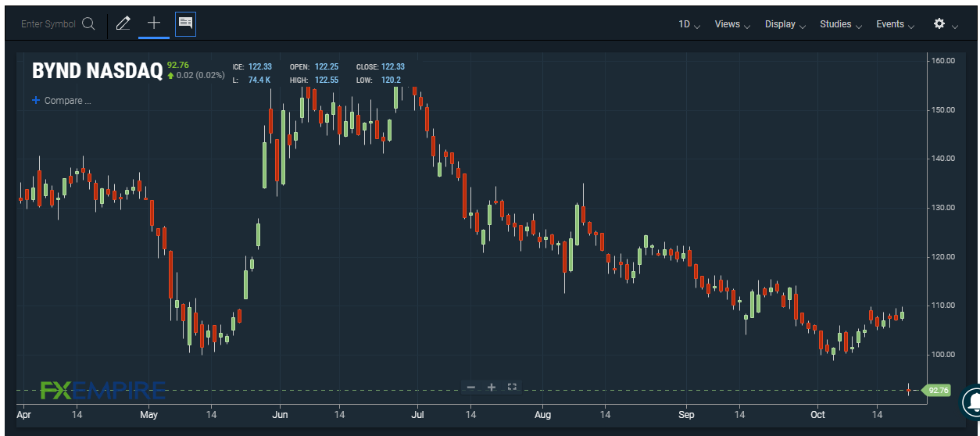Open the Events dropdown
This screenshot has width=980, height=436.
895,24
